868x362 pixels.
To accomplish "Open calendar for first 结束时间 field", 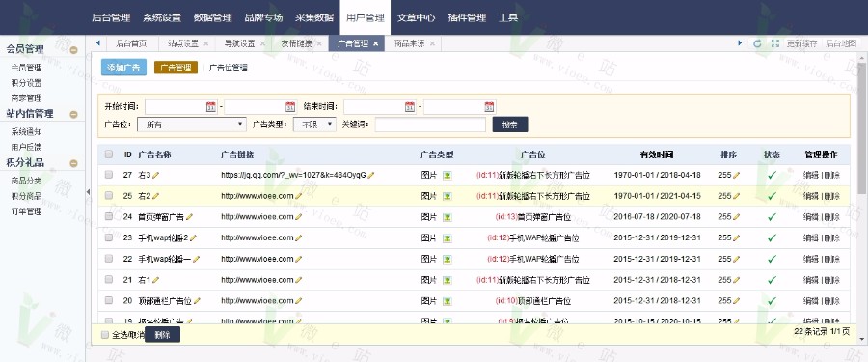I will [x=410, y=107].
